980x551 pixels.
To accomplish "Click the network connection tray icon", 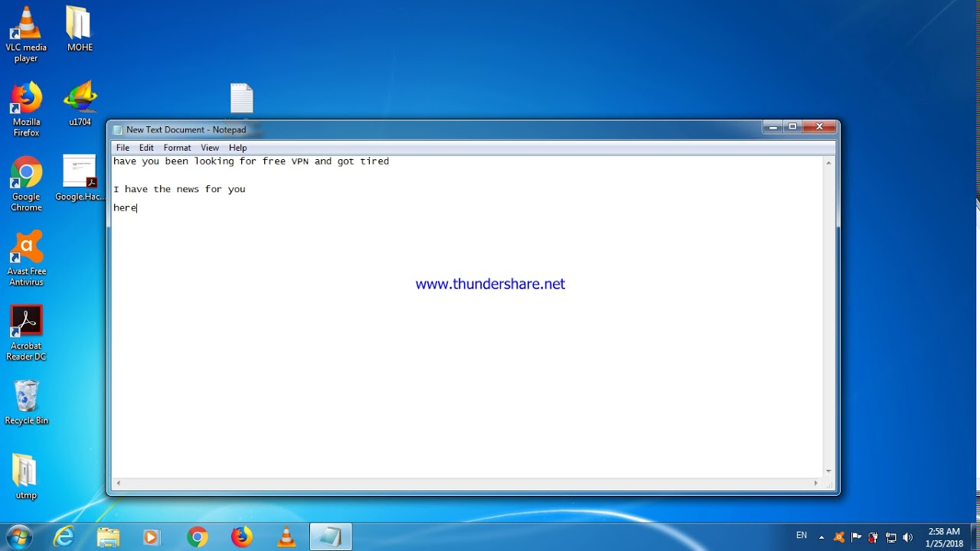I will 890,537.
